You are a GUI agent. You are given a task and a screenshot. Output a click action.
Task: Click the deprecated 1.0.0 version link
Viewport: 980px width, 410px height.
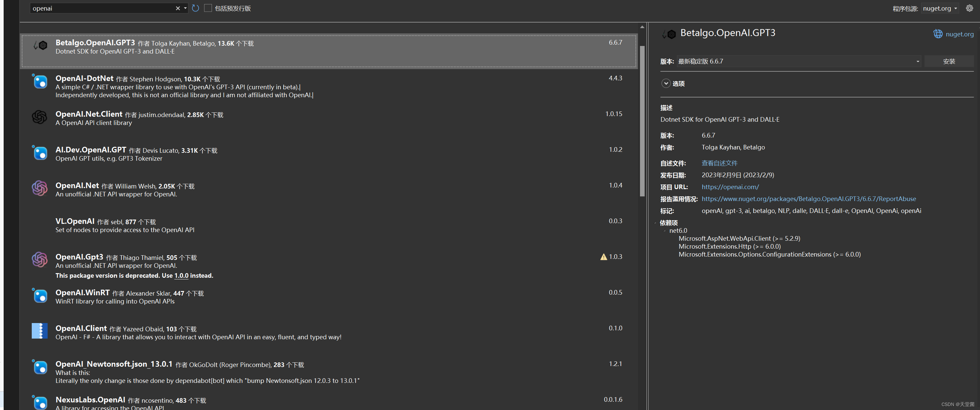(x=181, y=276)
